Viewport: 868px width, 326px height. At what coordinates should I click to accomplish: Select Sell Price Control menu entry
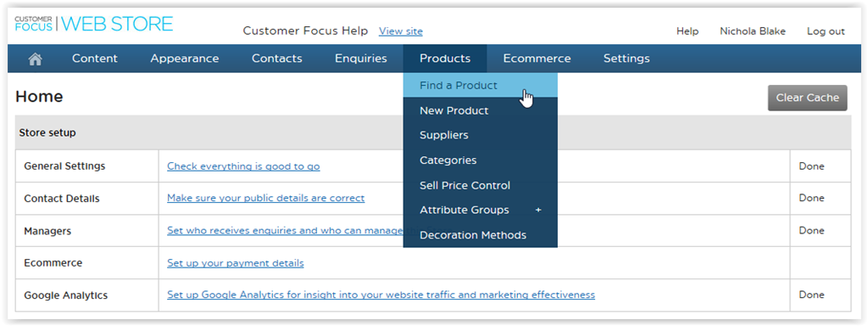[x=480, y=185]
